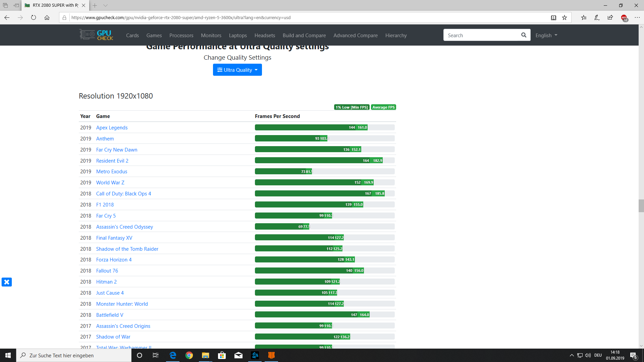Dismiss the blue X overlay button

[7, 282]
